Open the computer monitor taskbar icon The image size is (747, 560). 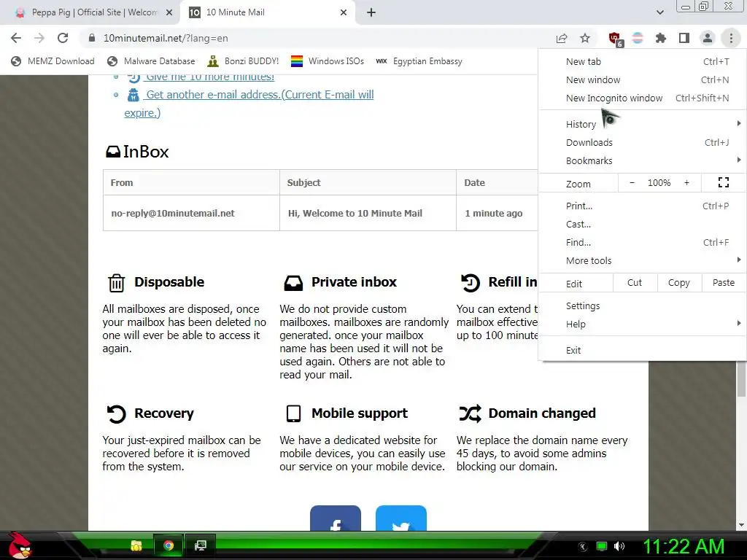click(201, 545)
